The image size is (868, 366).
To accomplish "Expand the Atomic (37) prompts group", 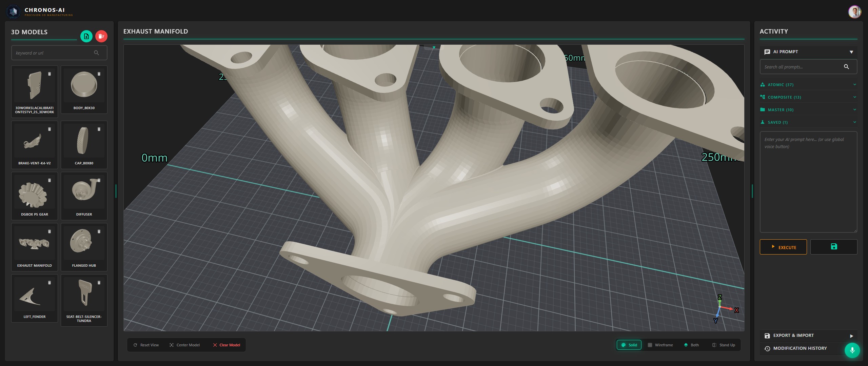I will pyautogui.click(x=808, y=85).
